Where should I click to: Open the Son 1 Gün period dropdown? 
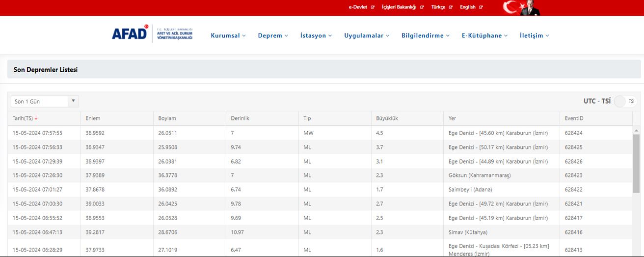(45, 101)
